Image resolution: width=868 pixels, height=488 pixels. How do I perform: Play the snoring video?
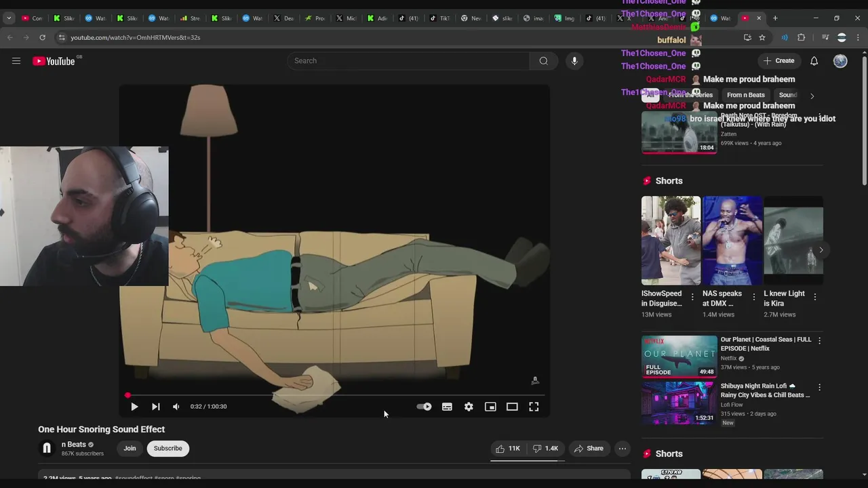[134, 407]
